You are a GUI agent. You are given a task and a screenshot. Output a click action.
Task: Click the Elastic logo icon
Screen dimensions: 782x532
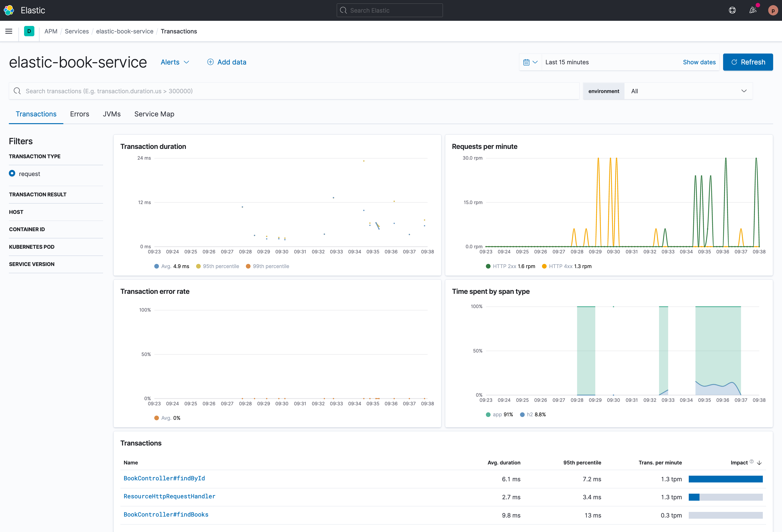9,11
